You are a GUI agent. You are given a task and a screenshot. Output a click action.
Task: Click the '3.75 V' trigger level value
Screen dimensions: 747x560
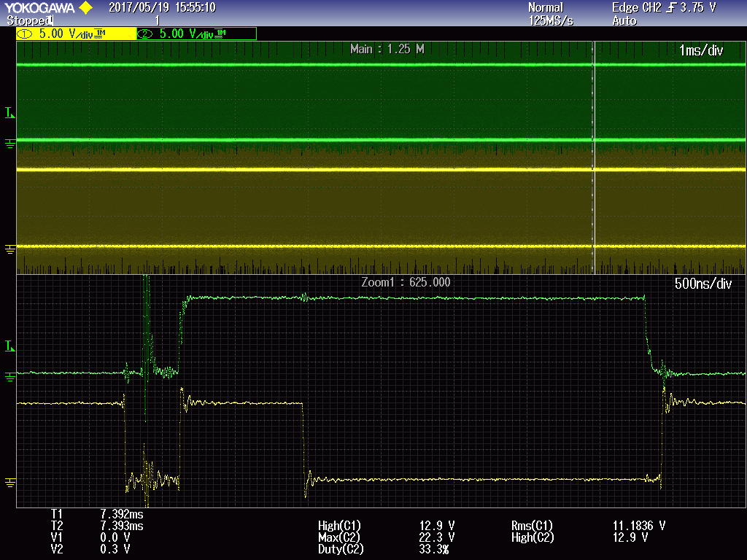coord(698,7)
